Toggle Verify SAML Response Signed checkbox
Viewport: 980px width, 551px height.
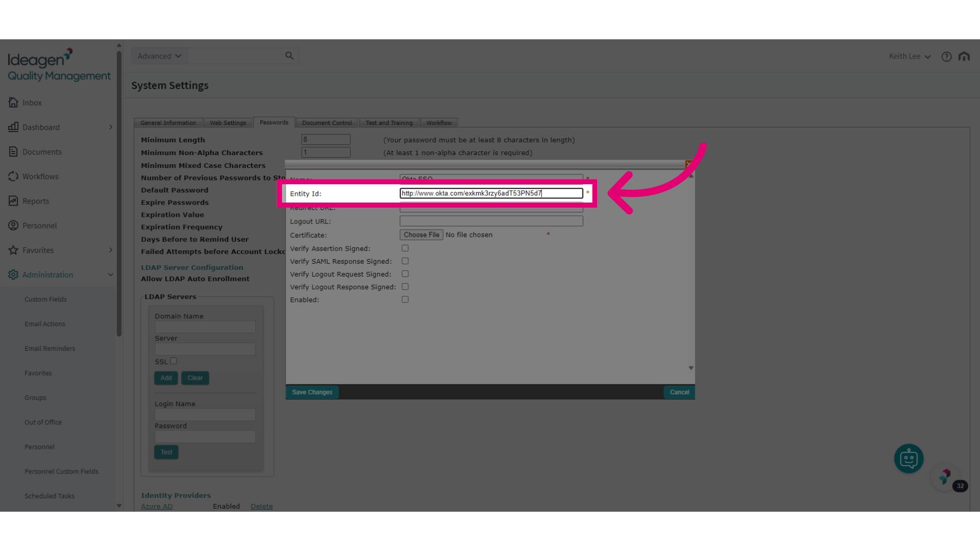coord(405,261)
